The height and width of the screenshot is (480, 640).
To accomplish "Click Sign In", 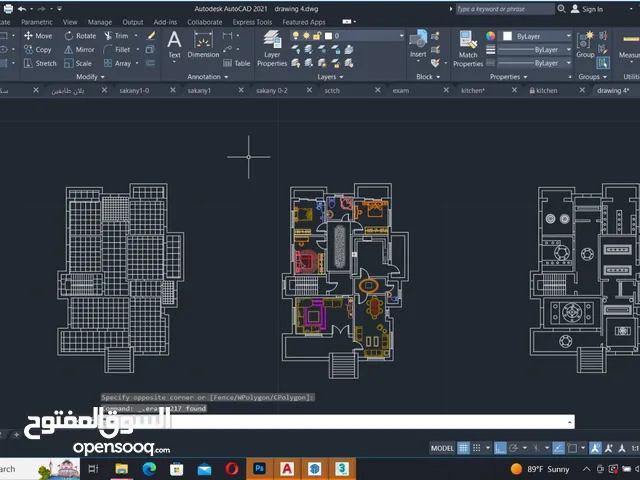I will coord(587,9).
